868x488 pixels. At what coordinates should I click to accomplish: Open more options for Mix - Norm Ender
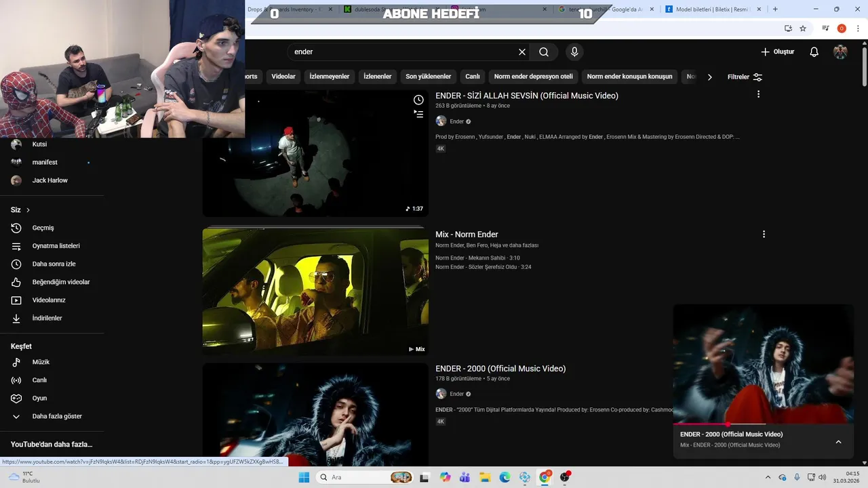tap(764, 234)
